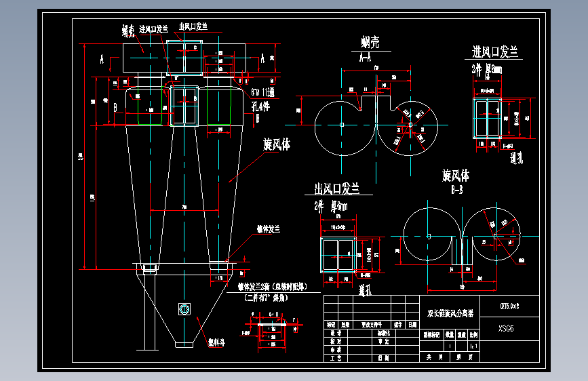588x381 pixels.
Task: Click the 日期 cell in the 工艺 row
Action: [x=384, y=358]
